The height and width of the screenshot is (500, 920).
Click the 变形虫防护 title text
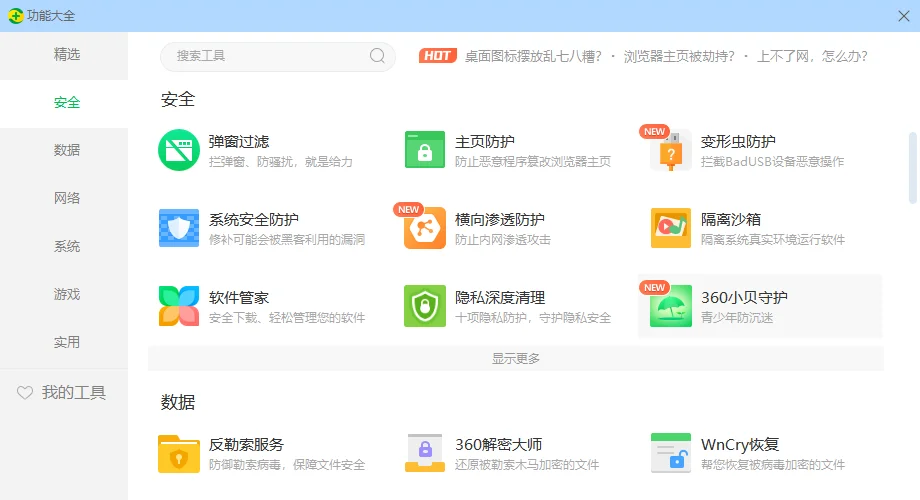738,141
